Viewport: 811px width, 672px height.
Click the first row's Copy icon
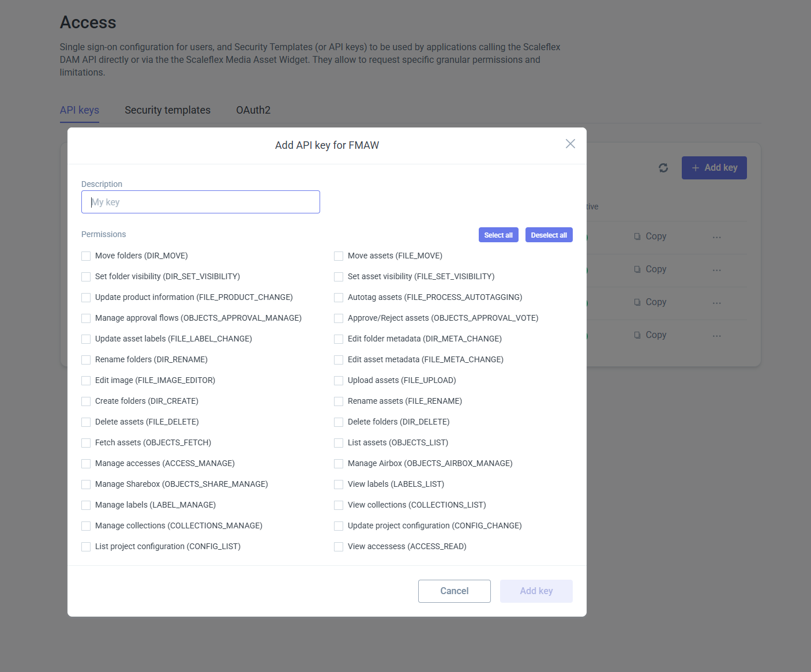tap(637, 236)
